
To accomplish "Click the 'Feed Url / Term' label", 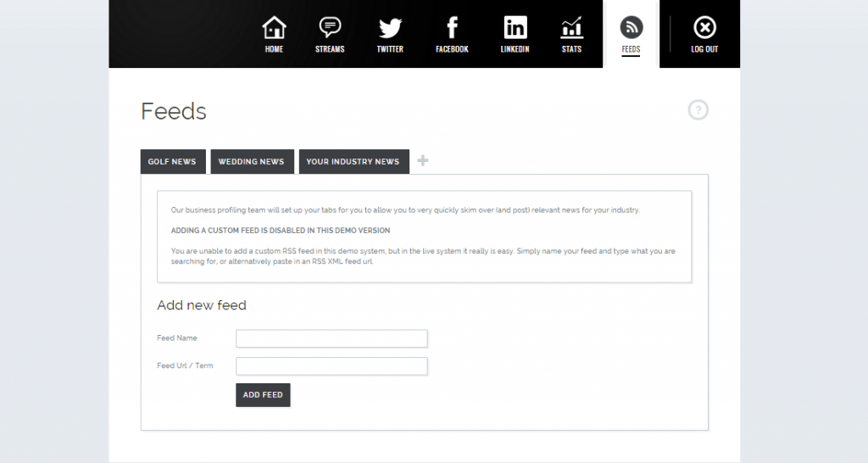I will tap(185, 365).
